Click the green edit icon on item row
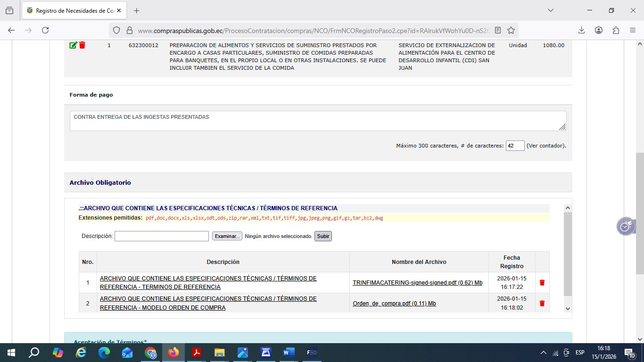The width and height of the screenshot is (644, 362). [73, 45]
